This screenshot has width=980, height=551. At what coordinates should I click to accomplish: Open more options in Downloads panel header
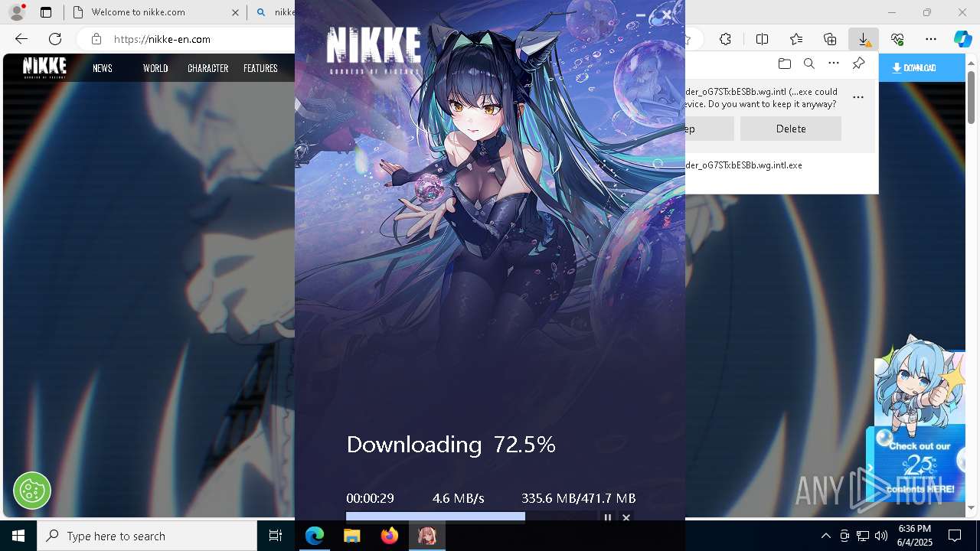pyautogui.click(x=834, y=64)
